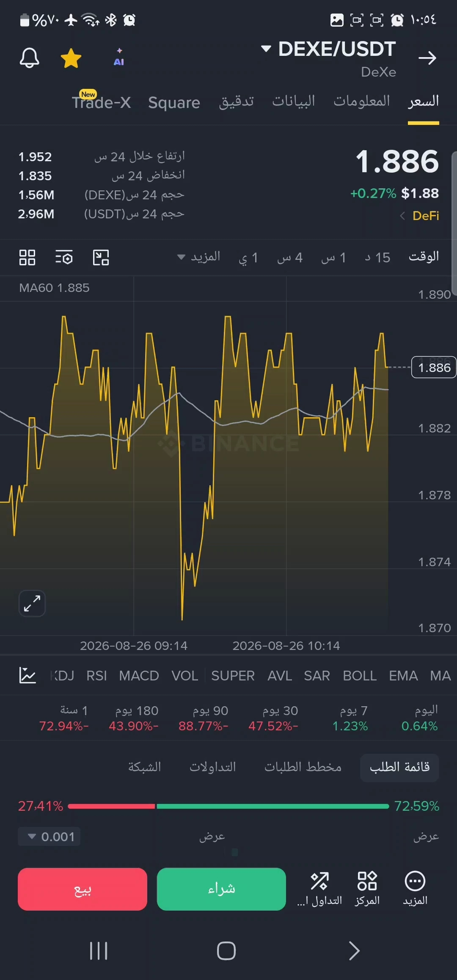This screenshot has width=457, height=980.
Task: Open the 0.001 price precision dropdown
Action: point(49,837)
